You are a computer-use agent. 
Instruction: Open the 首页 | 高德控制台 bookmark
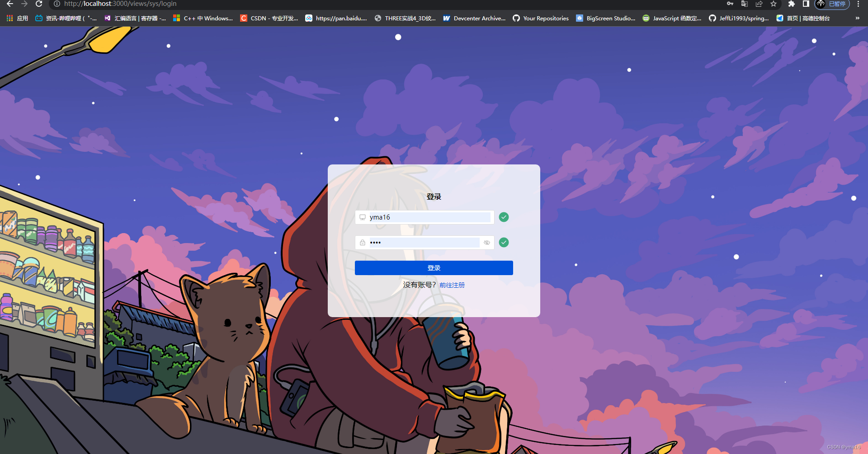click(x=803, y=18)
